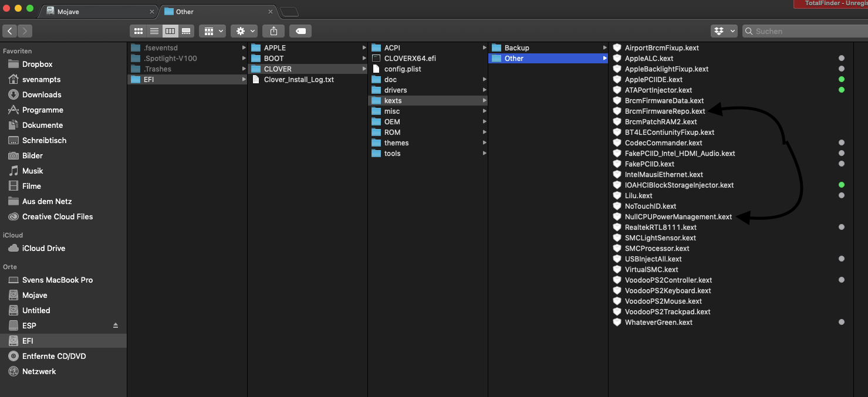
Task: Click green tag dot of ApplePCIIDE.kext
Action: (842, 79)
